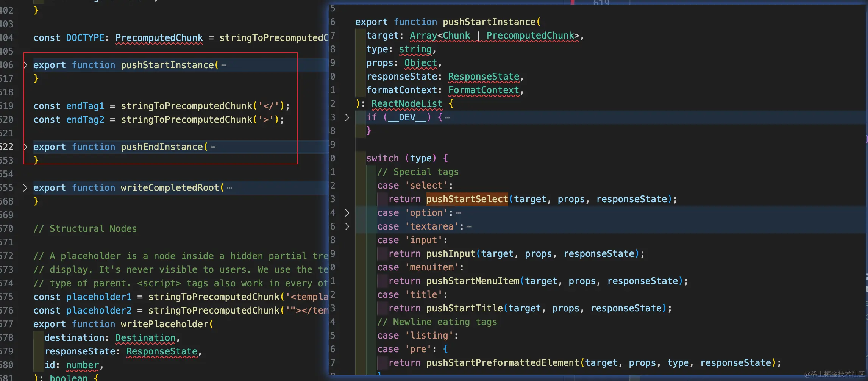Click the ReactNodeList return type
The width and height of the screenshot is (868, 381).
[407, 104]
